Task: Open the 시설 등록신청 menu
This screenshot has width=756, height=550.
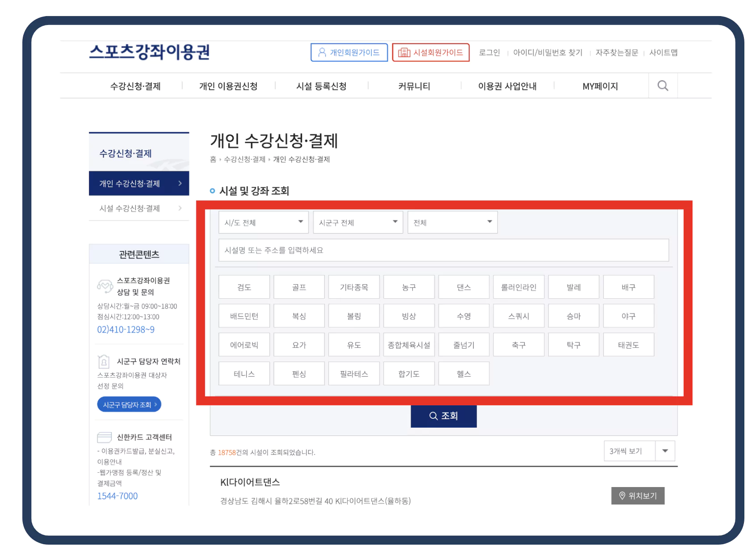Action: (321, 86)
